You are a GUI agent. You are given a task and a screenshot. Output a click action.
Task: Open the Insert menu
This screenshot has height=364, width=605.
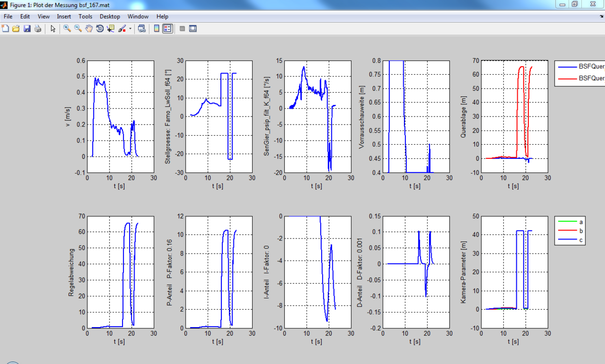pyautogui.click(x=64, y=17)
